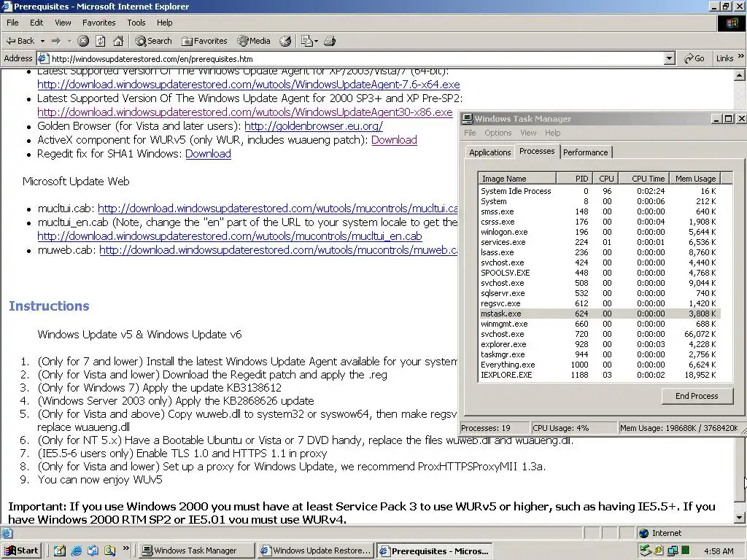The width and height of the screenshot is (747, 560).
Task: Click Download link for Regedit SHA1 fix
Action: 208,154
